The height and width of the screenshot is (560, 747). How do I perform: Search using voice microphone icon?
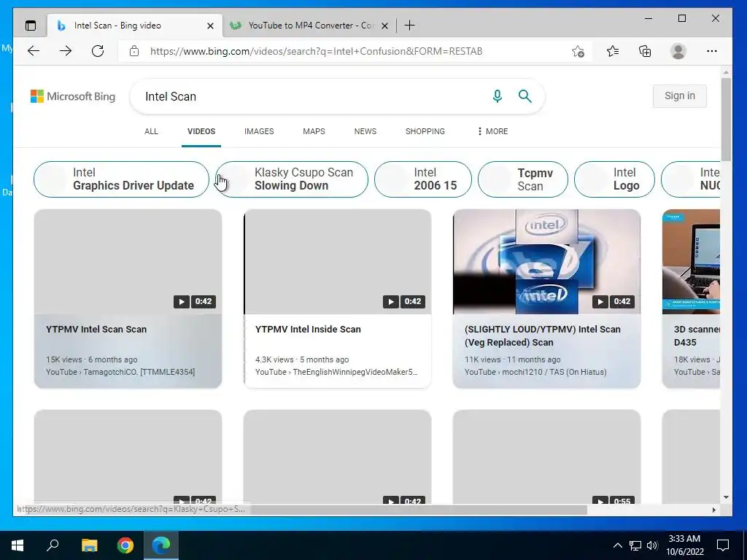pos(498,96)
